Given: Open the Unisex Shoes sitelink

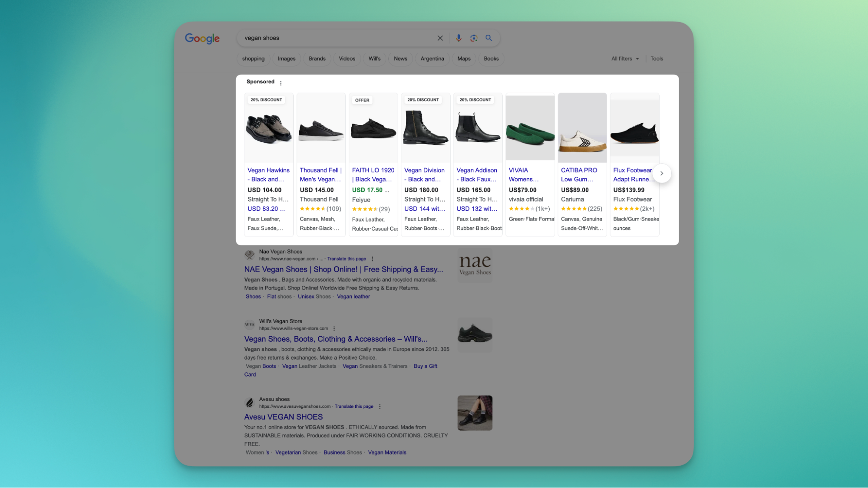Looking at the screenshot, I should (314, 297).
